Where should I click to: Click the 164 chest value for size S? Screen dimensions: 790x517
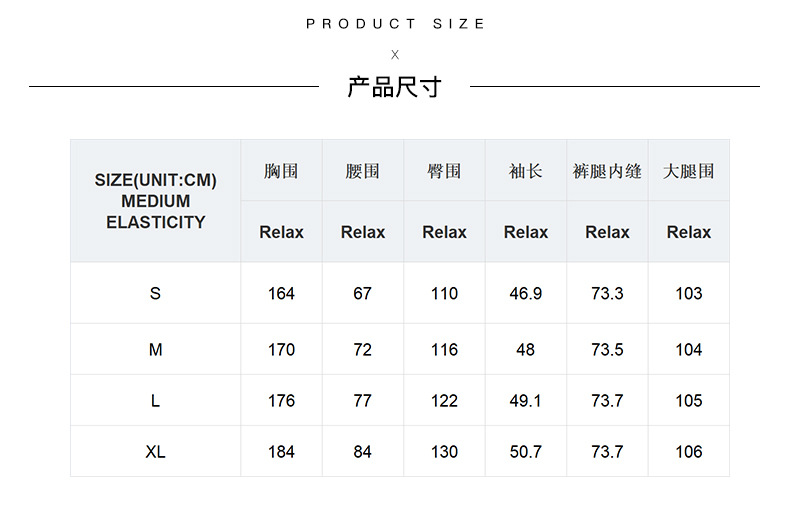click(x=281, y=293)
